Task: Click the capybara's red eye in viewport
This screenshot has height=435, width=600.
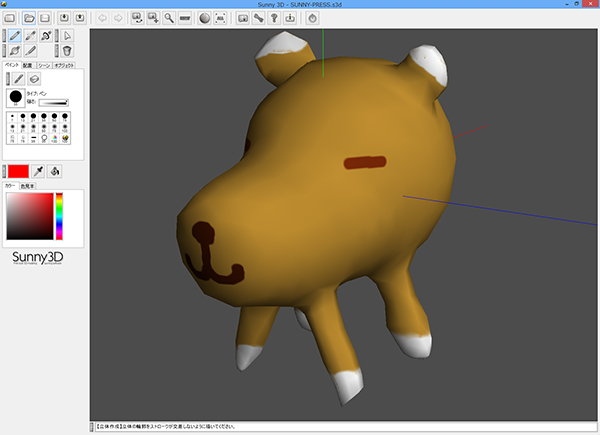Action: (x=364, y=161)
